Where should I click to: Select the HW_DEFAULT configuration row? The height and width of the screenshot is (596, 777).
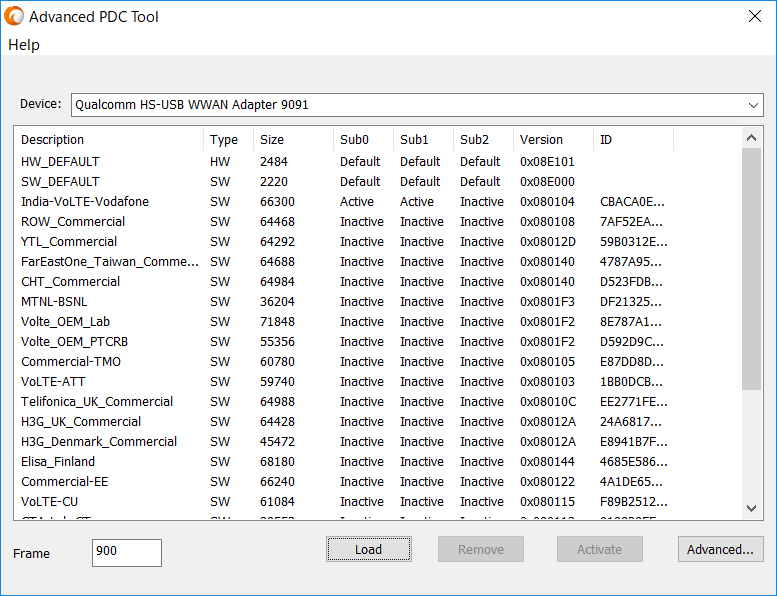pos(60,162)
